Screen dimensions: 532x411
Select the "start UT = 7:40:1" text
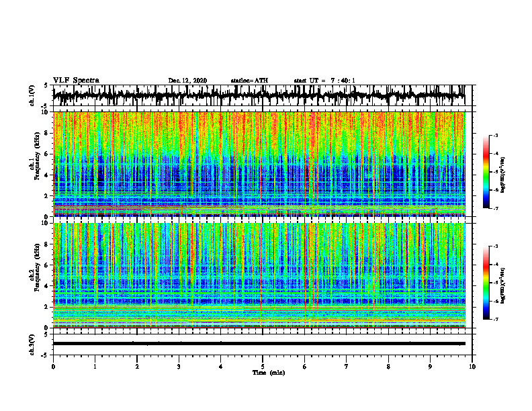click(x=324, y=81)
